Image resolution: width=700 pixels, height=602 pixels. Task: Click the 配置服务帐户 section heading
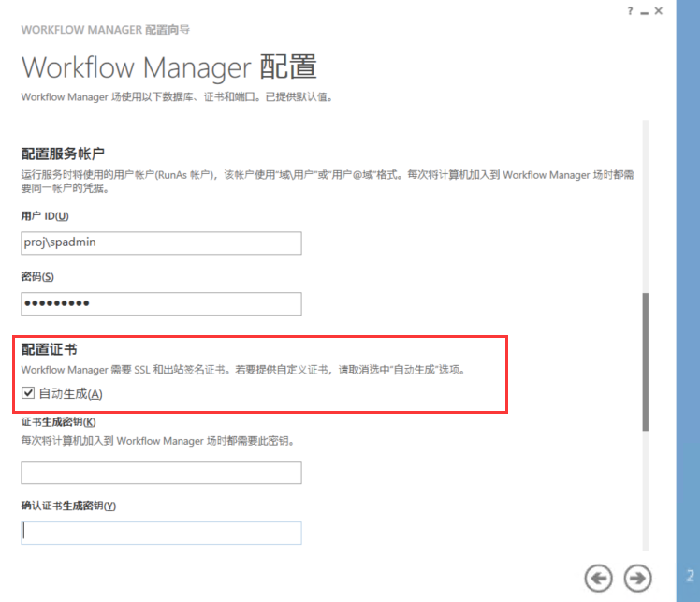click(63, 154)
